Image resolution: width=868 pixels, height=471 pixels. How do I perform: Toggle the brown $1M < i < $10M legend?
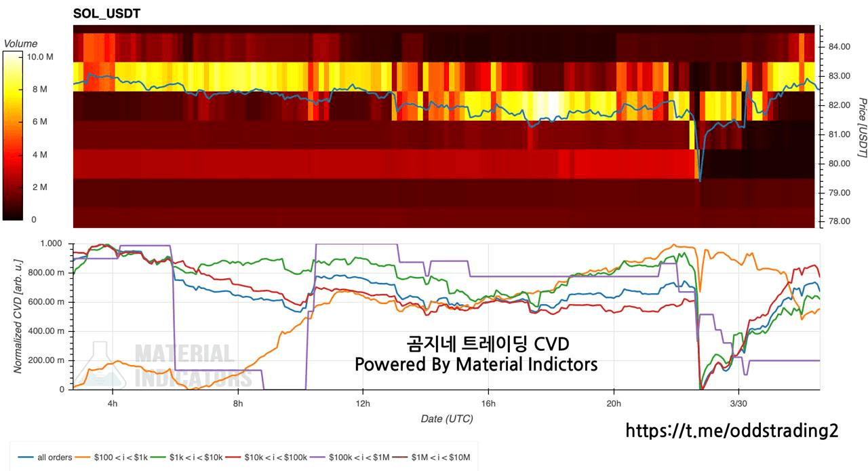coord(441,457)
